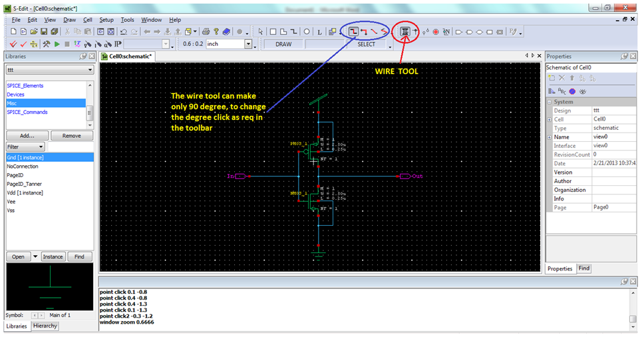Image resolution: width=644 pixels, height=337 pixels.
Task: Click the library list scrollbar
Action: click(x=90, y=105)
